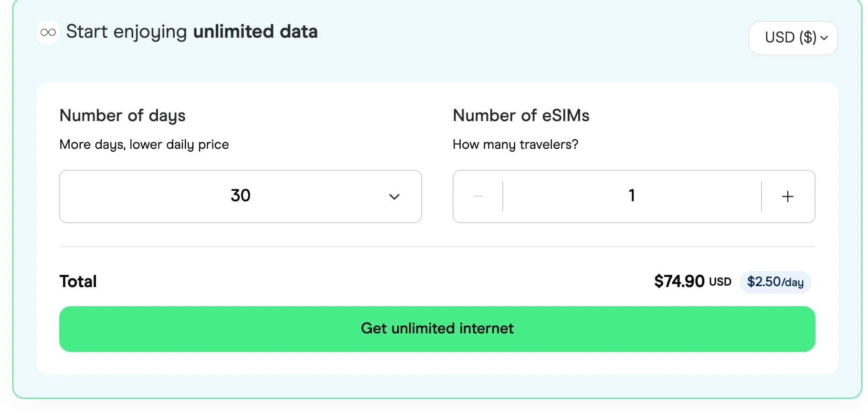This screenshot has width=868, height=413.
Task: Click the "Start enjoying unlimited data" heading
Action: click(x=191, y=32)
